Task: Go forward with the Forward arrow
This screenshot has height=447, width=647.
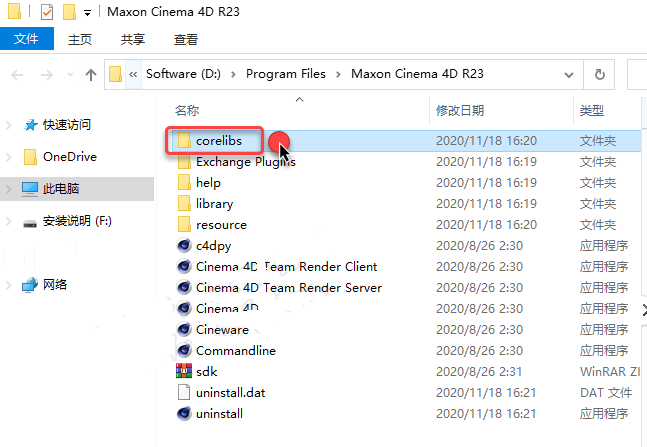Action: (x=47, y=75)
